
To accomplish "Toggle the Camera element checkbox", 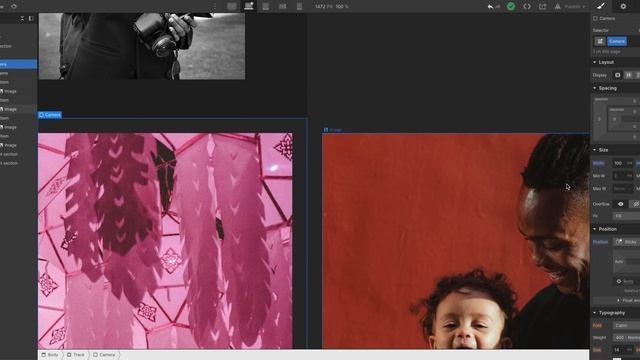I will pos(595,18).
